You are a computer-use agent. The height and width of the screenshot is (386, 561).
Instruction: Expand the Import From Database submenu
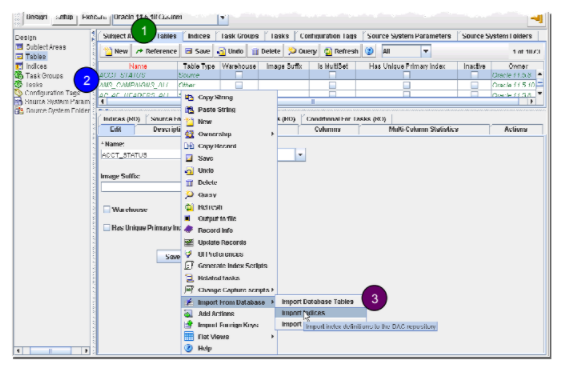tap(229, 302)
